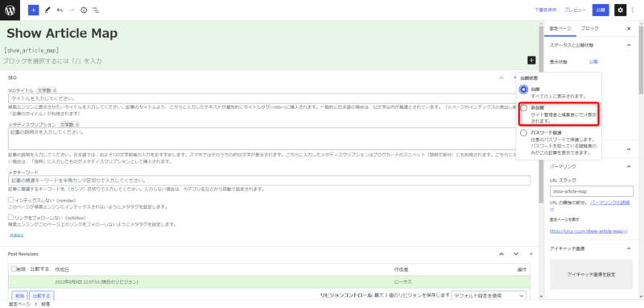Select the pencil Tools icon
Screen dimensions: 644x308
[x=47, y=10]
